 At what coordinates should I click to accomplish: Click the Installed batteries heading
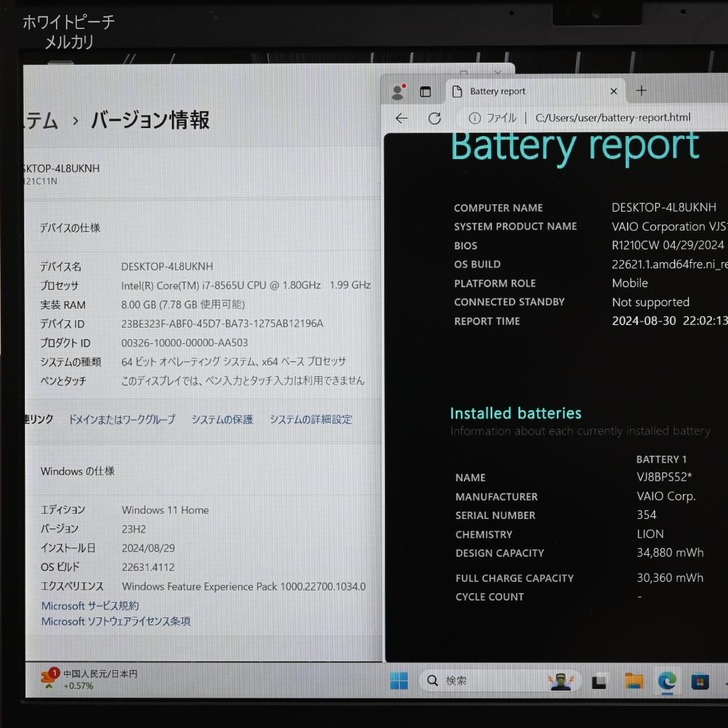coord(516,413)
